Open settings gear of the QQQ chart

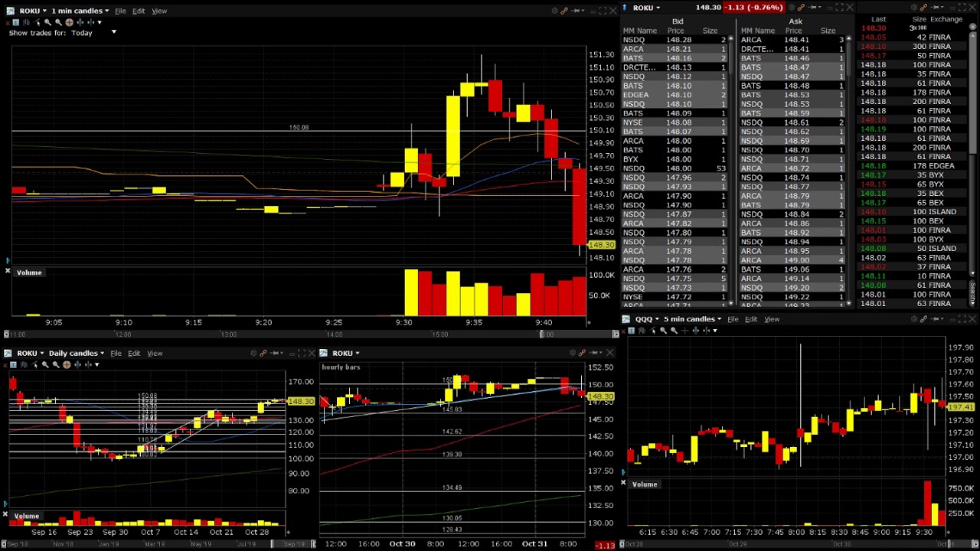tap(914, 319)
